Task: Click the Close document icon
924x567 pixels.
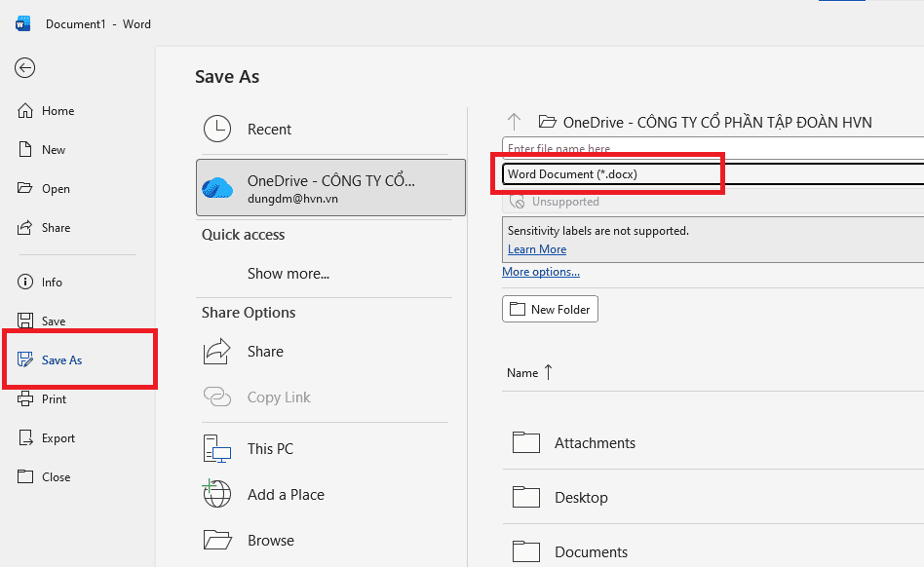Action: click(25, 476)
